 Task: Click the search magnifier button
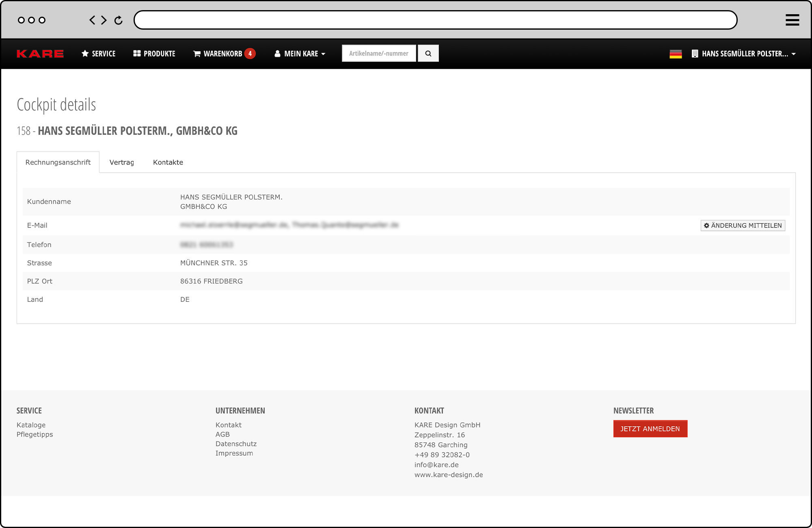click(x=428, y=53)
